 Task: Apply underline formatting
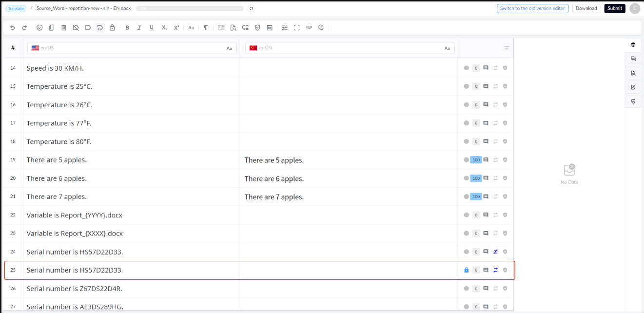point(152,28)
